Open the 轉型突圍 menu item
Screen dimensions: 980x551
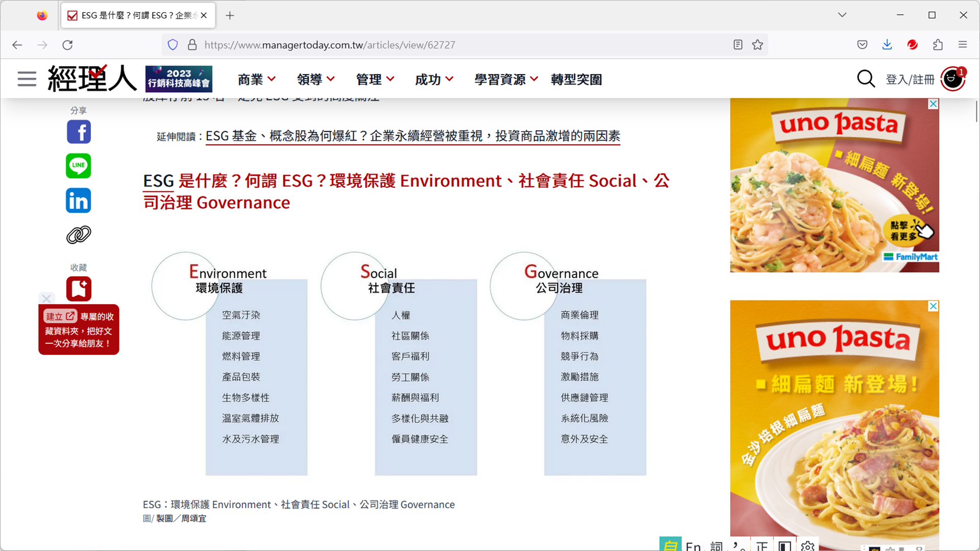click(x=576, y=79)
